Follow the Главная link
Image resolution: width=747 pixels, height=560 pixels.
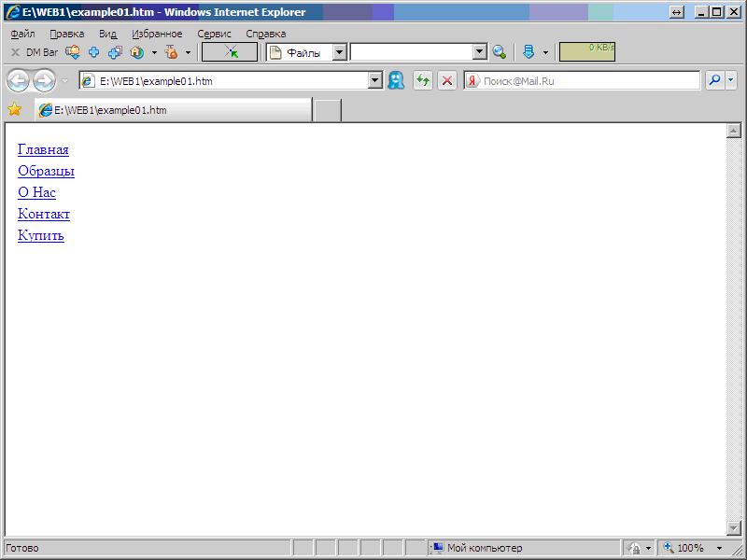pyautogui.click(x=43, y=149)
